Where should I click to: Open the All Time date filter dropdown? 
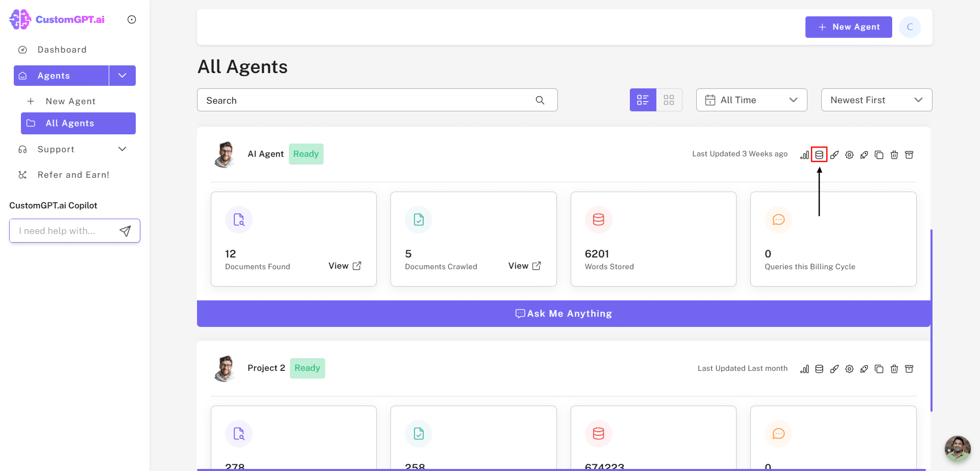coord(751,100)
